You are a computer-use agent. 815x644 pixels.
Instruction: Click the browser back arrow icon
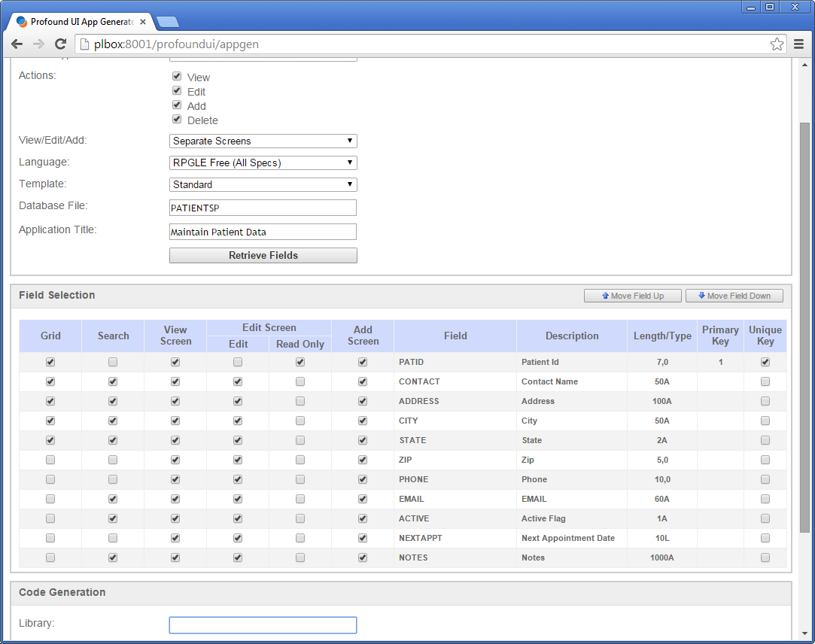coord(17,44)
